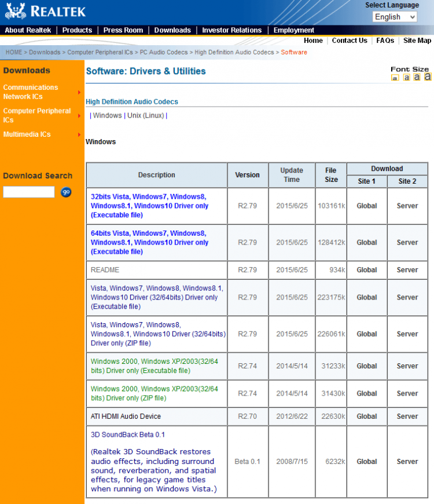Click the Beta 0.1 version cell
This screenshot has width=434, height=504.
point(247,462)
